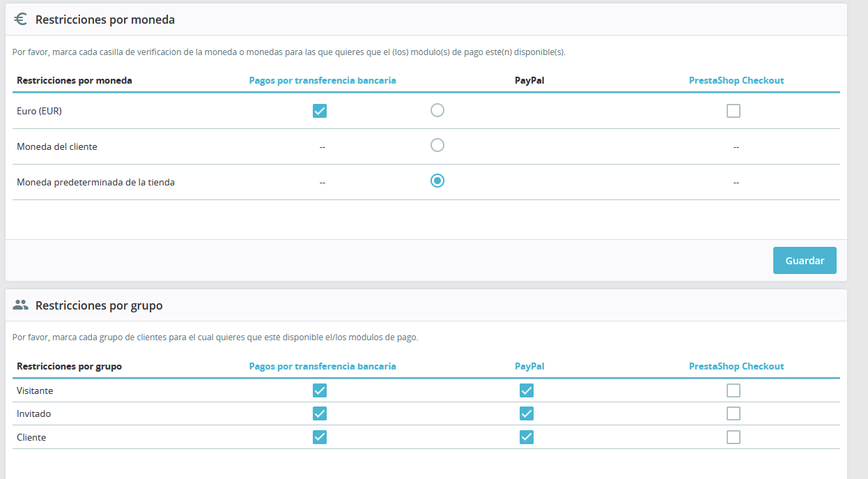Open PrestaShop Checkout link in group restrictions
This screenshot has width=868, height=479.
click(736, 366)
